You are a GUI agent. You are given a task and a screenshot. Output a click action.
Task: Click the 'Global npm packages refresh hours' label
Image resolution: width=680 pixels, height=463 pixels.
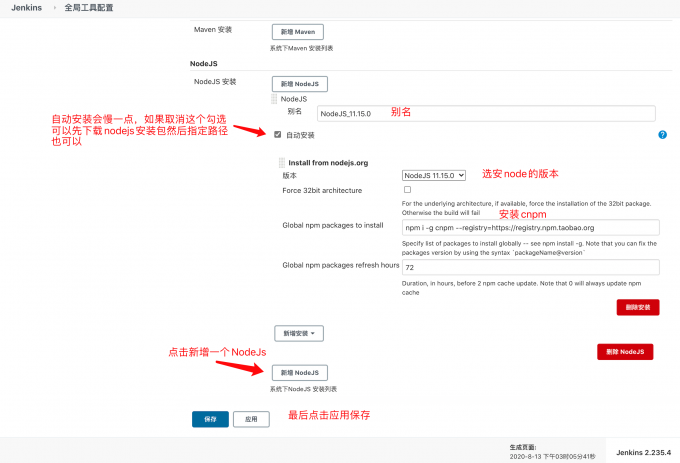point(341,265)
